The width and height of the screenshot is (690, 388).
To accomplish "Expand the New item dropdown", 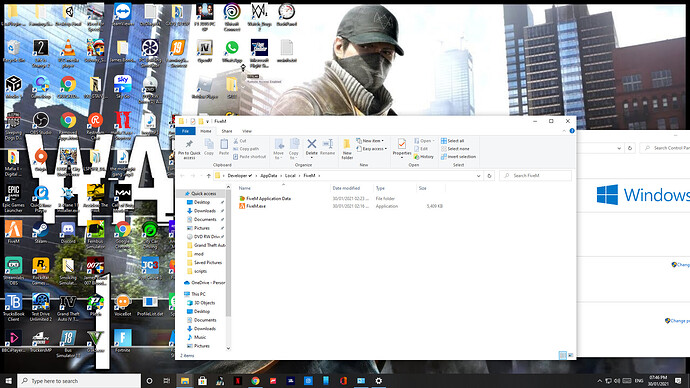I will click(370, 141).
